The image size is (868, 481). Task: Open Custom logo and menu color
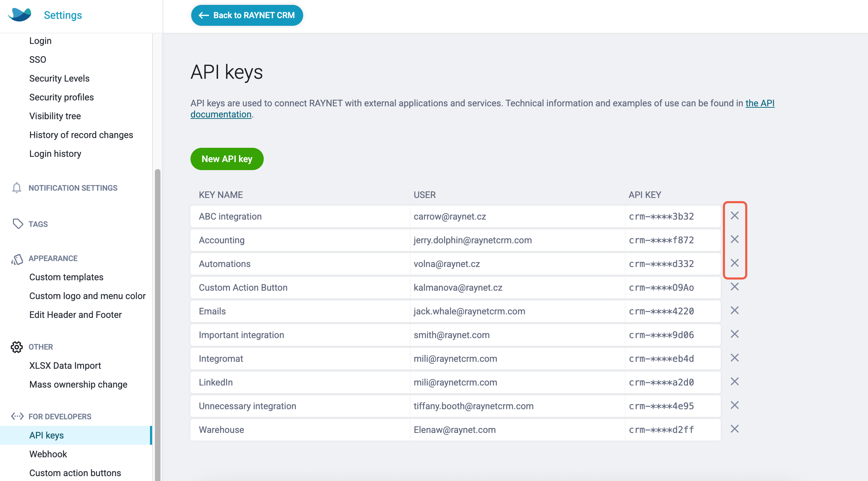click(88, 296)
